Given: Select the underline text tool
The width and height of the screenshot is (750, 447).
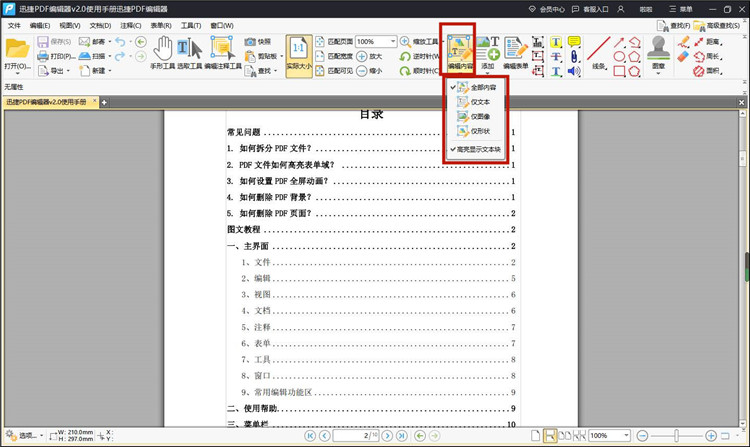Looking at the screenshot, I should pyautogui.click(x=556, y=71).
